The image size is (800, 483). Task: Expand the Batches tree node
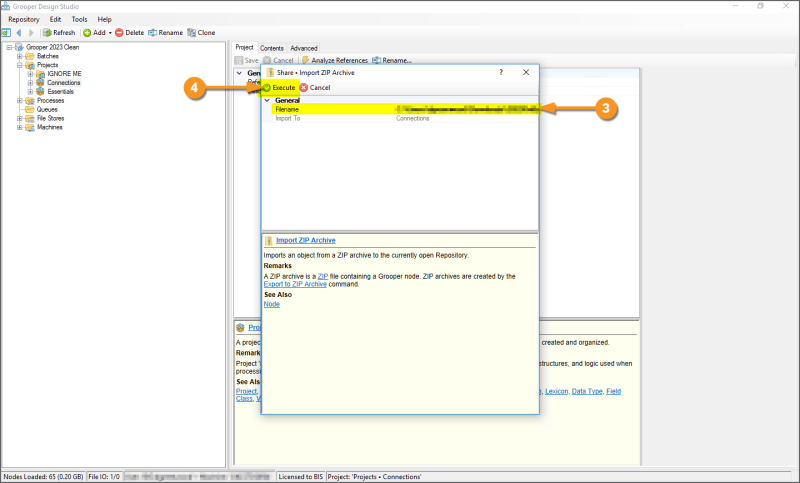click(19, 56)
